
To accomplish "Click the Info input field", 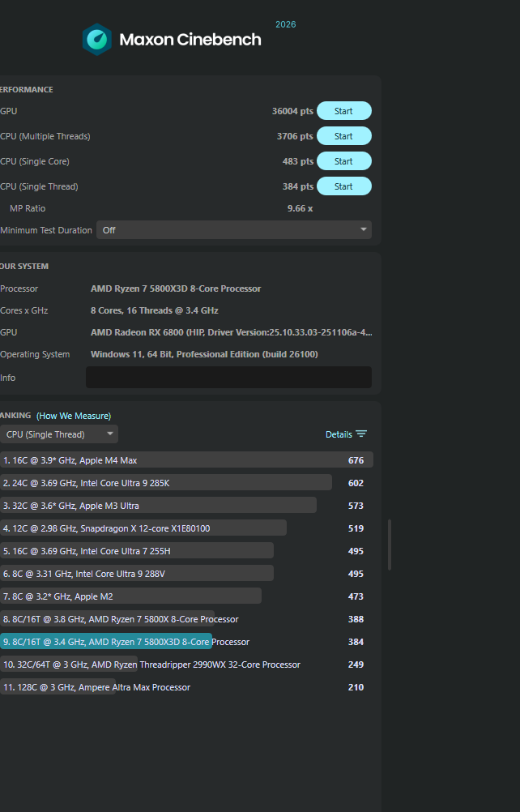I will pos(228,378).
